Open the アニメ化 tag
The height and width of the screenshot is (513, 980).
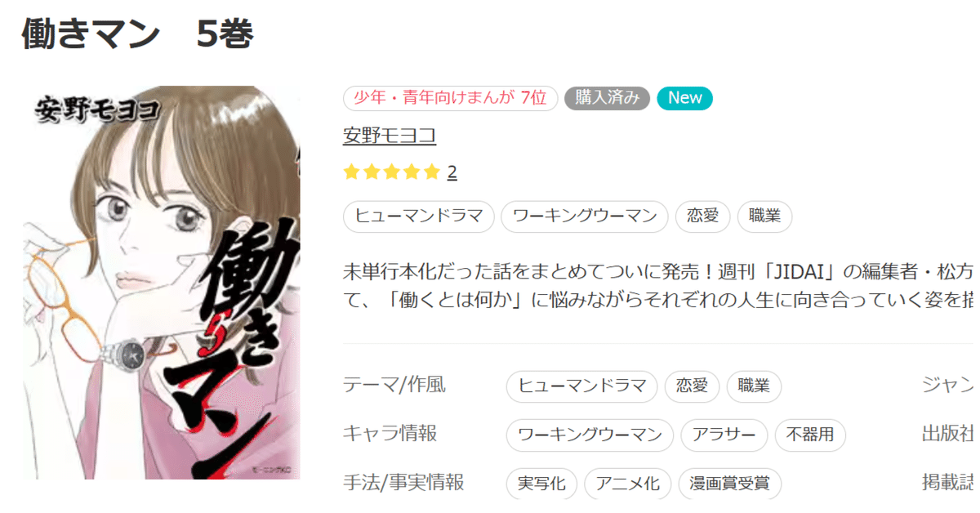[628, 484]
